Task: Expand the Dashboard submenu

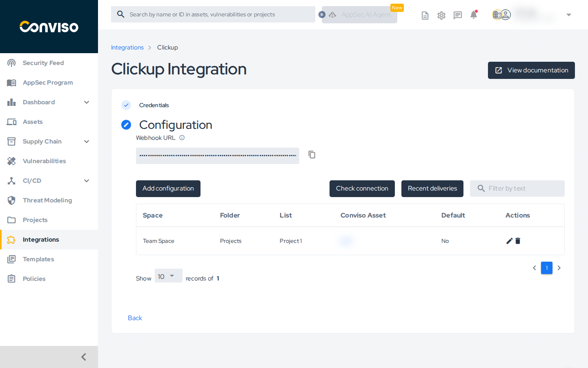Action: pos(87,102)
